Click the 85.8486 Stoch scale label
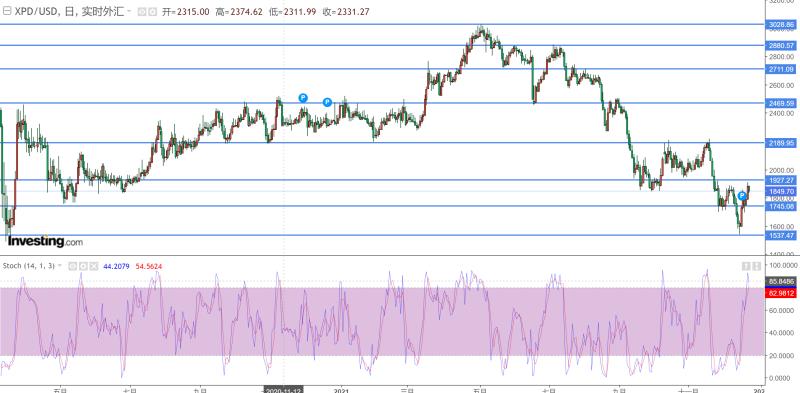Viewport: 800px width, 393px height. (781, 281)
